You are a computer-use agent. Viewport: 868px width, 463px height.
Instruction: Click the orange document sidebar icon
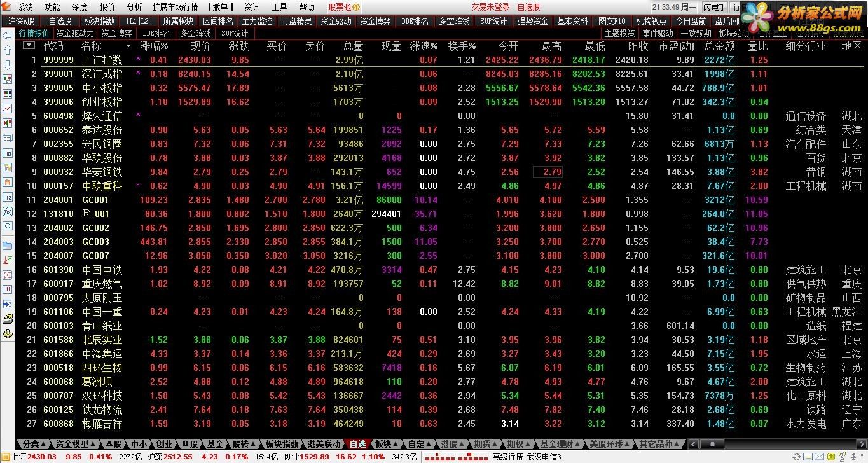[x=7, y=183]
